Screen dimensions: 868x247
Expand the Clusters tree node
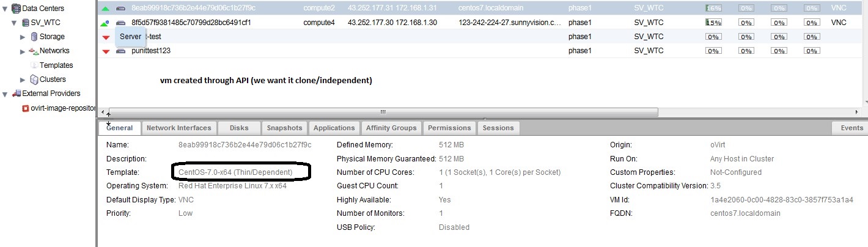pyautogui.click(x=23, y=79)
